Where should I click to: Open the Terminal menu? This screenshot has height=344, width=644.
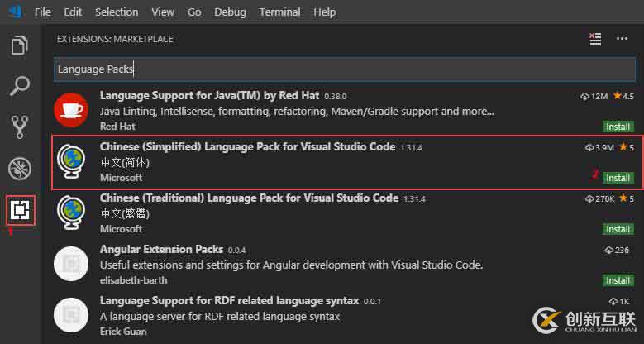pyautogui.click(x=279, y=12)
